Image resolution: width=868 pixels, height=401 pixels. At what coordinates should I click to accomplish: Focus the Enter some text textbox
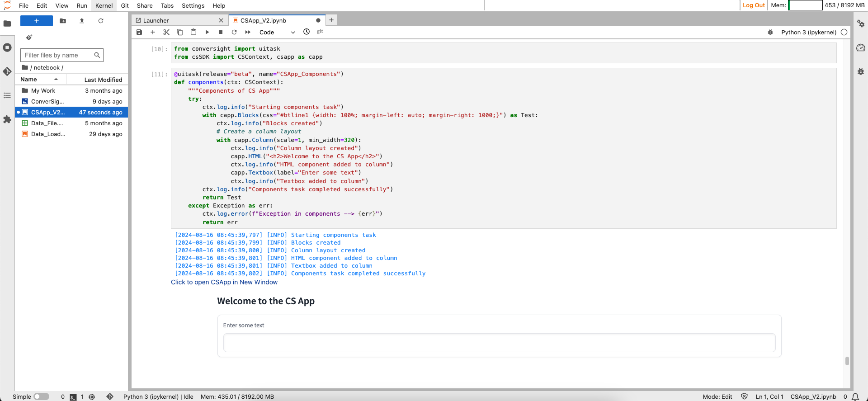click(499, 343)
